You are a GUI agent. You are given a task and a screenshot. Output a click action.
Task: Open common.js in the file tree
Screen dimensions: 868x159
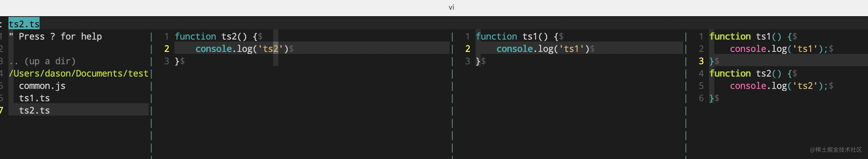pos(42,86)
